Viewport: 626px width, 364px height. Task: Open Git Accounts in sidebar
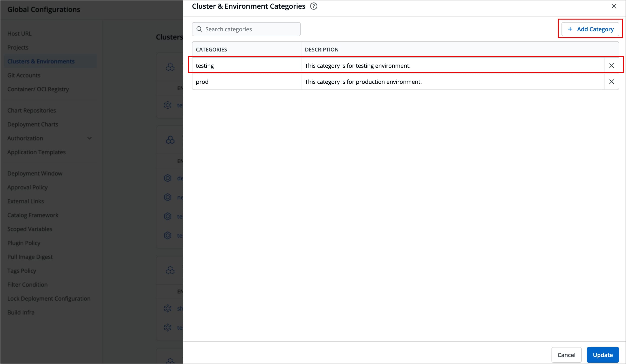click(x=24, y=75)
